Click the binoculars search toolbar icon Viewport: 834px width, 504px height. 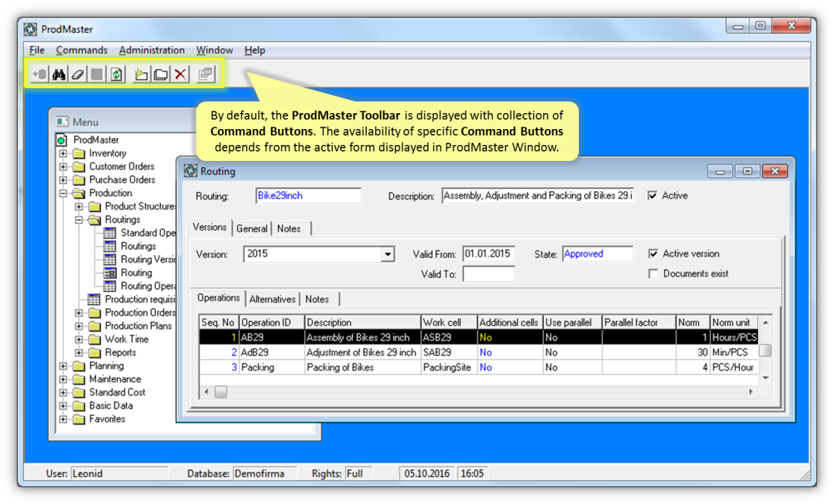tap(58, 74)
